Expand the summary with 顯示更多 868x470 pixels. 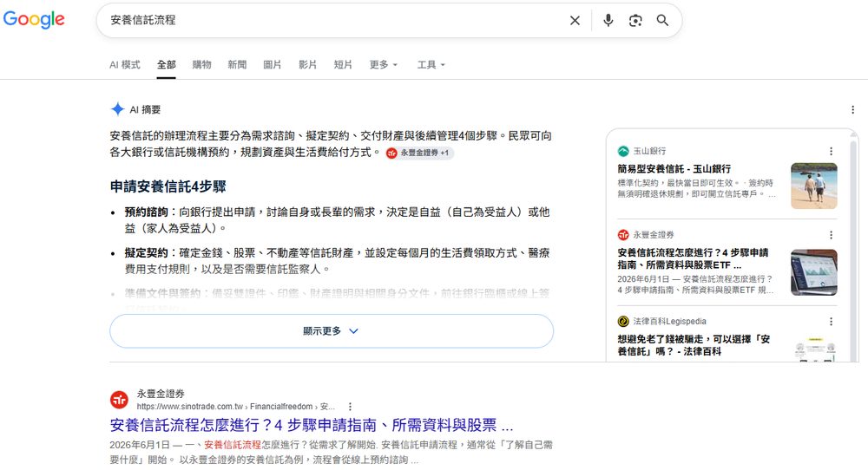[x=332, y=331]
